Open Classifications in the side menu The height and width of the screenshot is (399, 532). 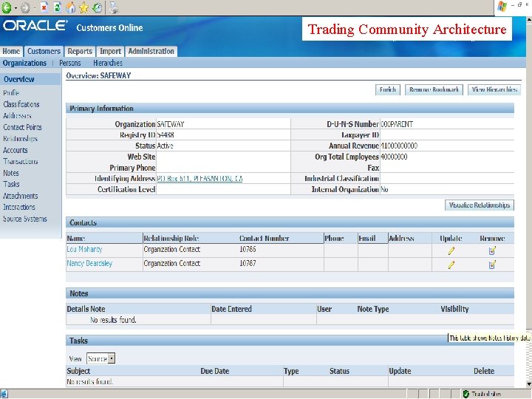pos(21,104)
